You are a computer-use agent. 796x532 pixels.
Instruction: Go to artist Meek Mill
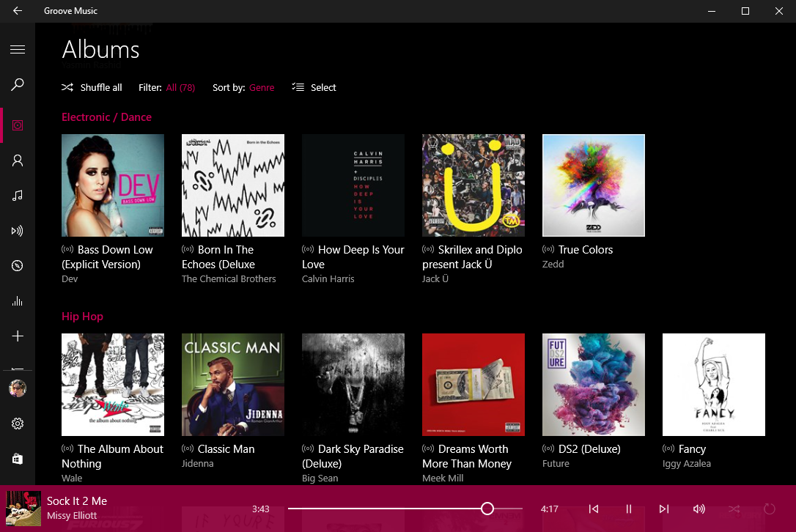443,479
